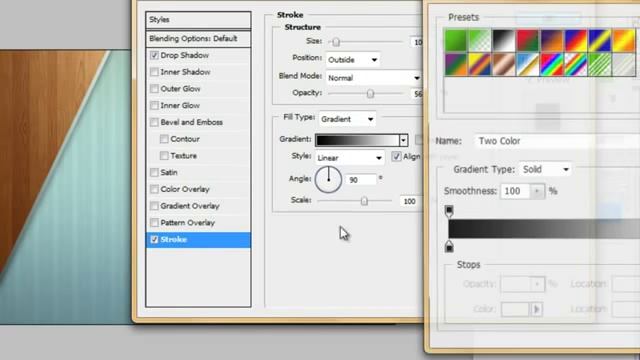Toggle the Drop Shadow checkbox
The image size is (640, 360).
tap(154, 55)
